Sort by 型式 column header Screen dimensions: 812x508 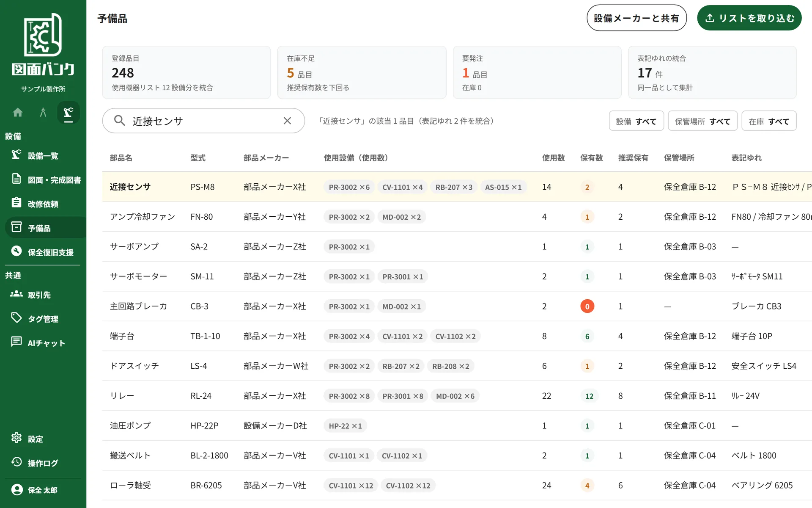[x=198, y=158]
